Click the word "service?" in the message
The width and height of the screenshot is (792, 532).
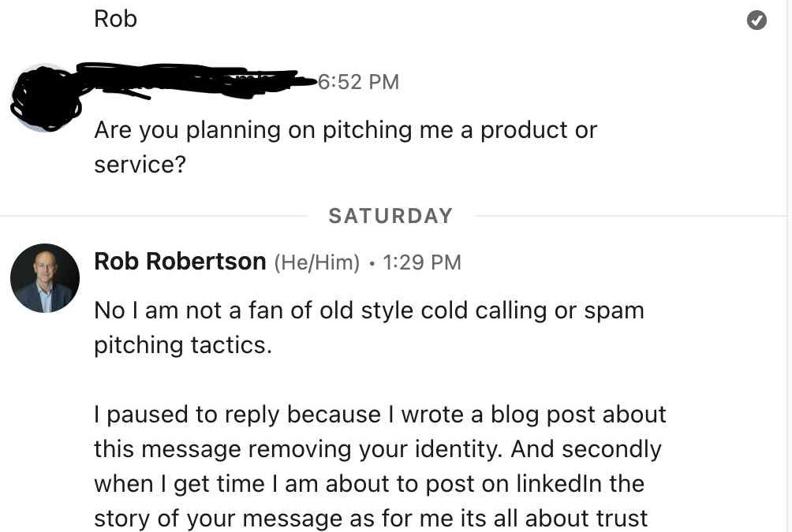click(140, 165)
